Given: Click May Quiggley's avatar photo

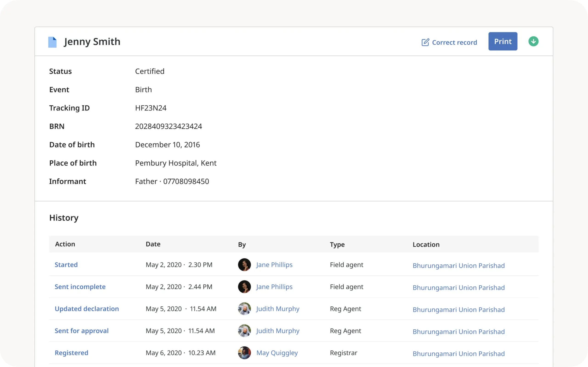Looking at the screenshot, I should click(244, 353).
